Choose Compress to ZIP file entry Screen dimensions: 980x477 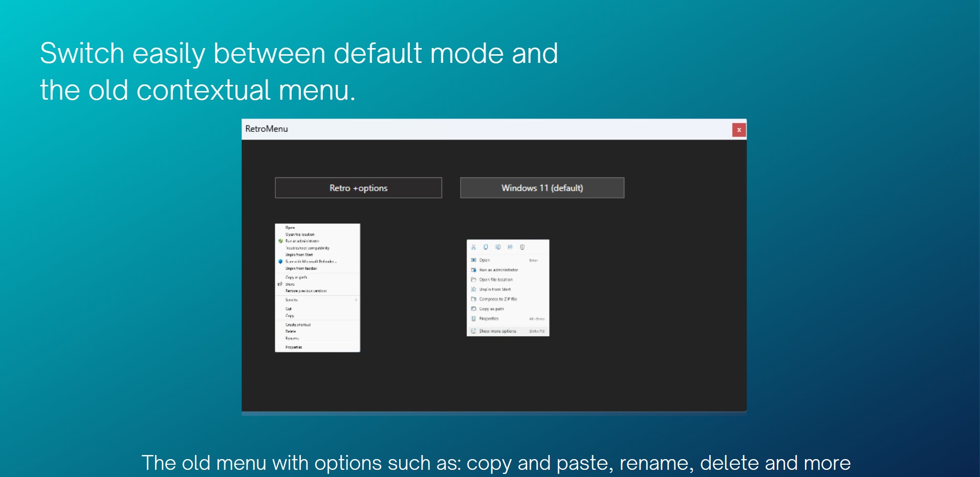[x=498, y=299]
